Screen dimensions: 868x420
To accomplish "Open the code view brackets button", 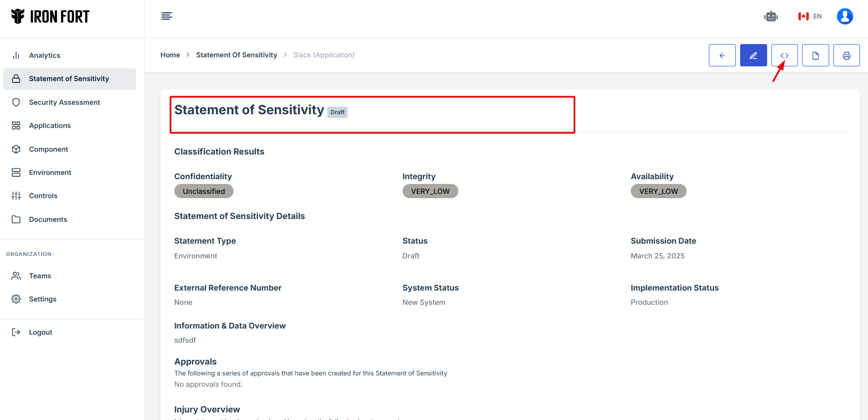I will coord(784,55).
